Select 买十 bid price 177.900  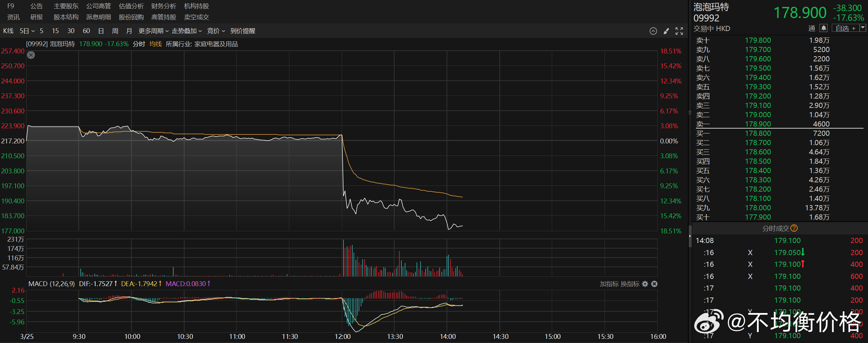pyautogui.click(x=758, y=217)
